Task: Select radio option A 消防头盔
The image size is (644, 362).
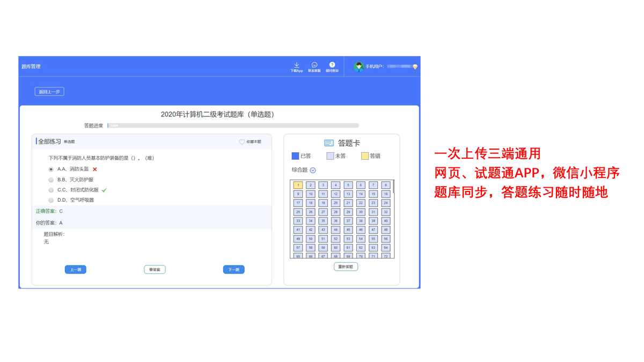Action: (52, 169)
